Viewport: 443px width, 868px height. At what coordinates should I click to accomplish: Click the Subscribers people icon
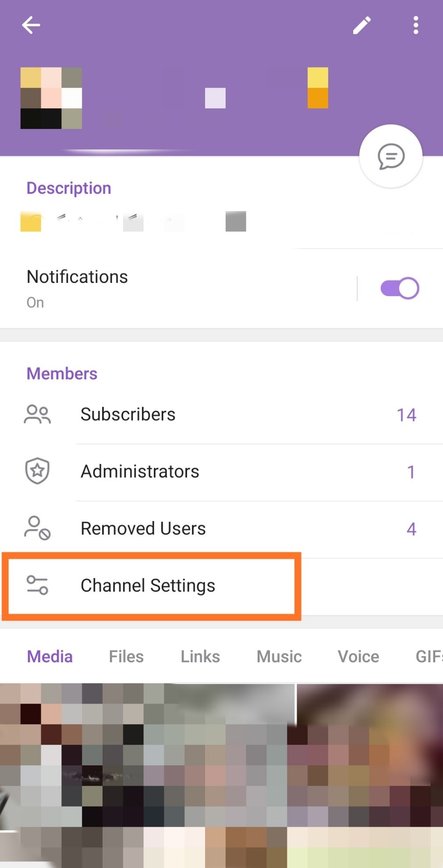coord(37,414)
